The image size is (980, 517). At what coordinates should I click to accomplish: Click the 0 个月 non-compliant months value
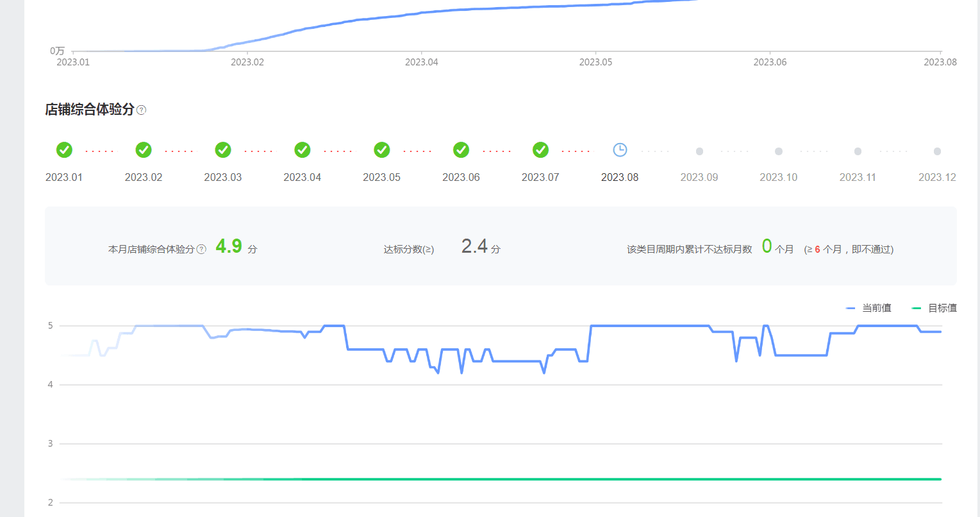click(778, 246)
